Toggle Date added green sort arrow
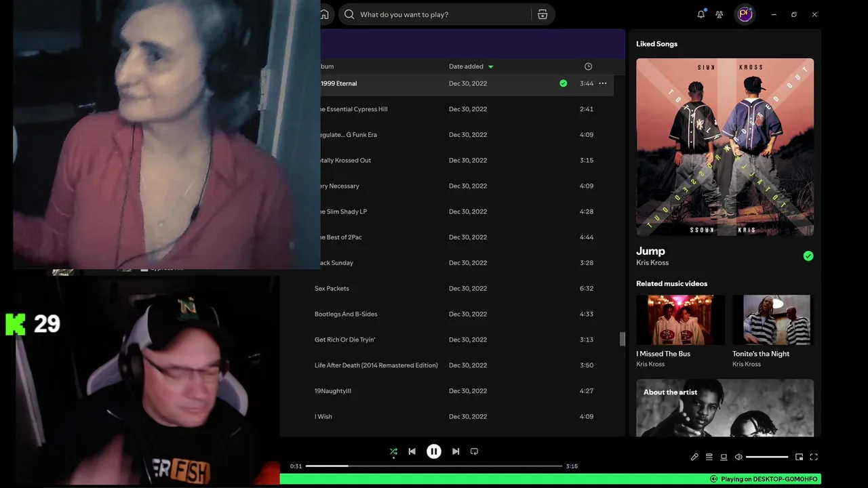Screen dimensions: 868x488 click(x=491, y=66)
